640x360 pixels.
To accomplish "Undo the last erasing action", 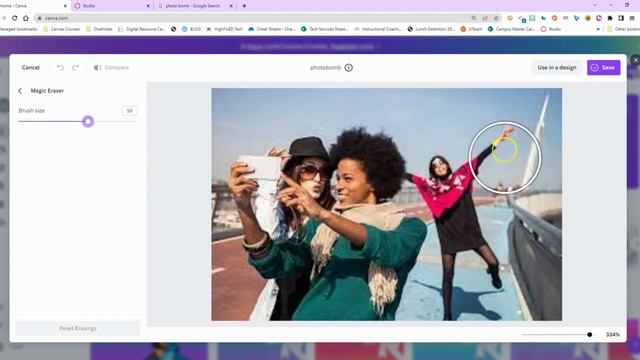I will point(60,67).
